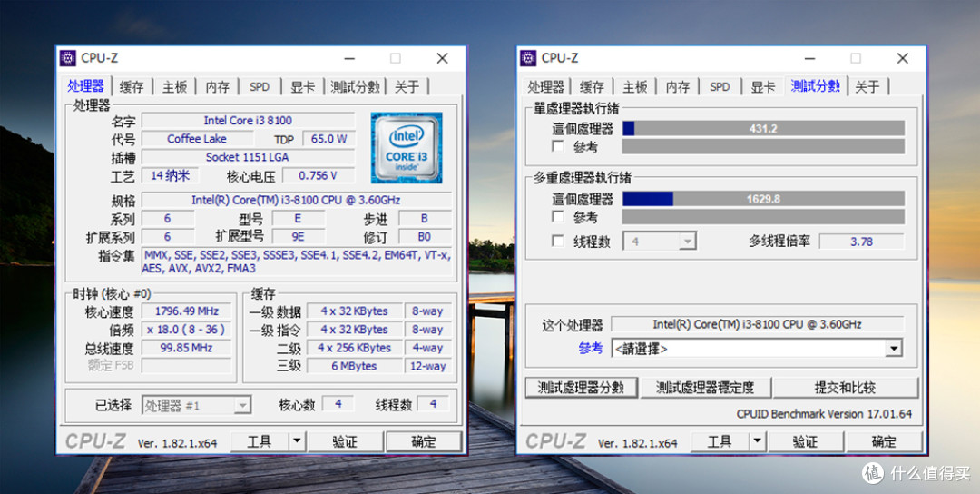The height and width of the screenshot is (494, 980).
Task: Switch to 主板 tab in left CPU-Z window
Action: [174, 87]
